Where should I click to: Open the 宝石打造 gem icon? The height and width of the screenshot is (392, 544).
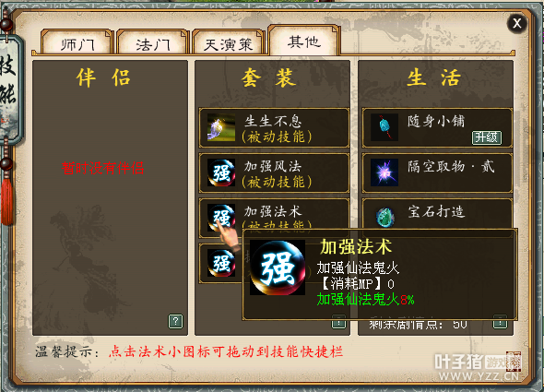[384, 217]
